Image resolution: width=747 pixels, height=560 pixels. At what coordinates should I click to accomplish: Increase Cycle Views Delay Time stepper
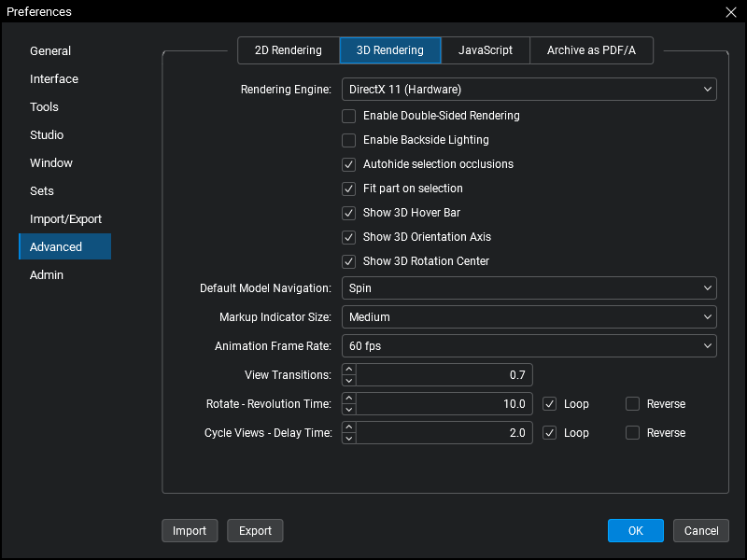click(x=349, y=427)
